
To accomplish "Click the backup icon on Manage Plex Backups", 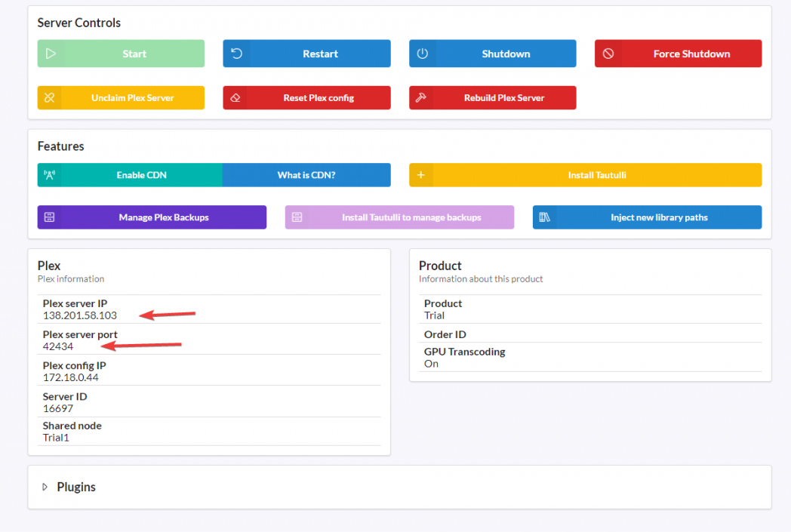I will click(x=49, y=217).
